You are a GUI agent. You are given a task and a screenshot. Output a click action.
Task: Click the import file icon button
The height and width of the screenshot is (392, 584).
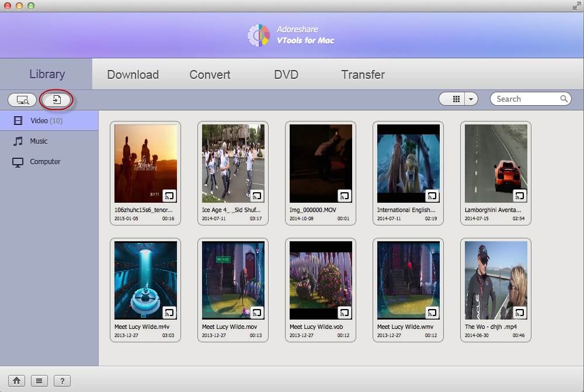click(x=56, y=100)
